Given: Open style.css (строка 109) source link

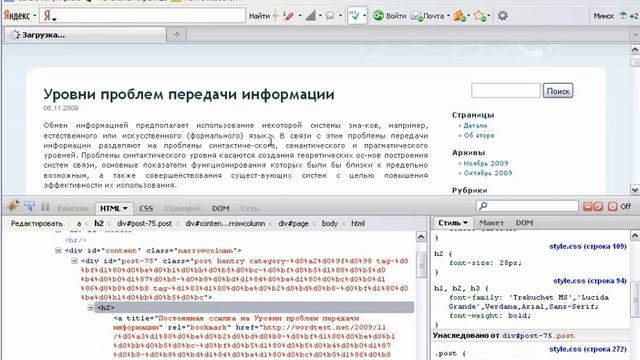Looking at the screenshot, I should (588, 247).
